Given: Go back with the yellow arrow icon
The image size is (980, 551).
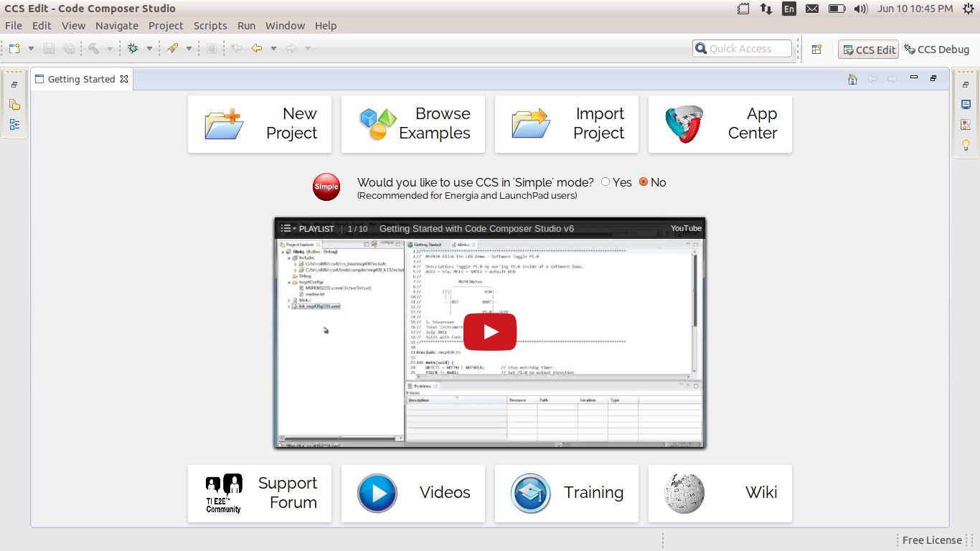Looking at the screenshot, I should [257, 49].
